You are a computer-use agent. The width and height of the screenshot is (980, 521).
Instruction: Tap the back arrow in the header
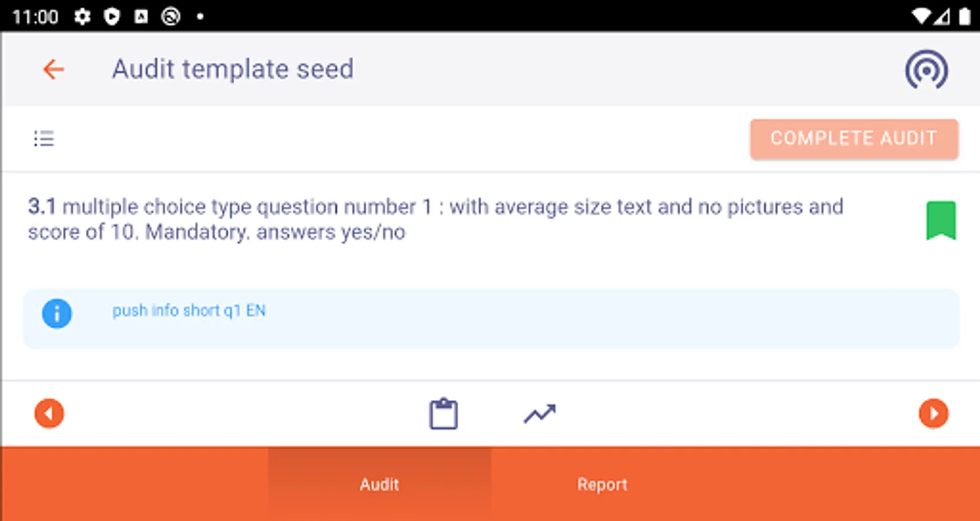[53, 69]
